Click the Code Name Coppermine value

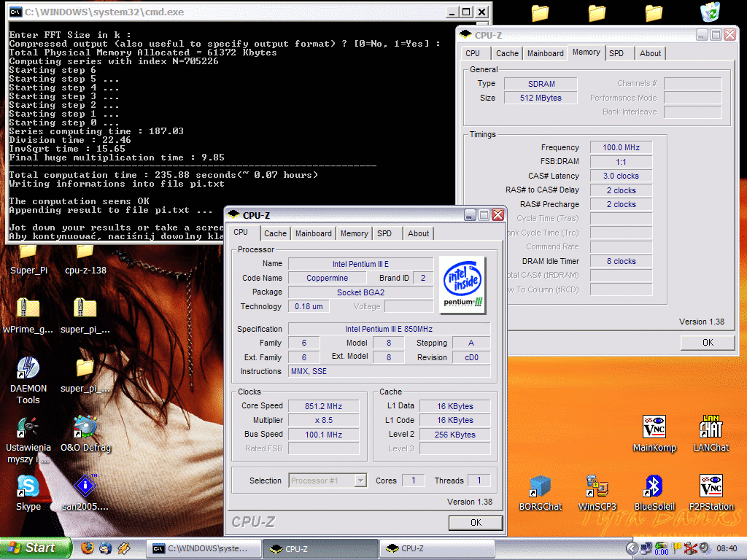[327, 278]
